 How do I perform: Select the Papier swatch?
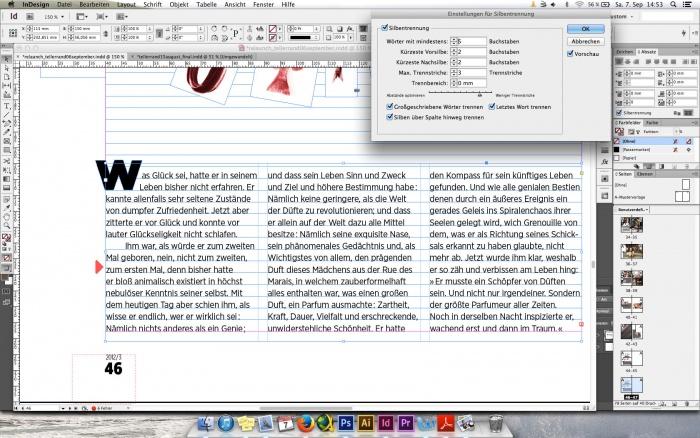click(654, 158)
